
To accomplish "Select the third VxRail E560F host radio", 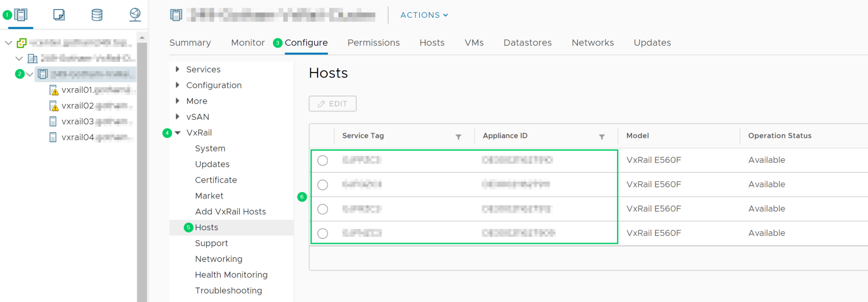I will click(x=323, y=209).
